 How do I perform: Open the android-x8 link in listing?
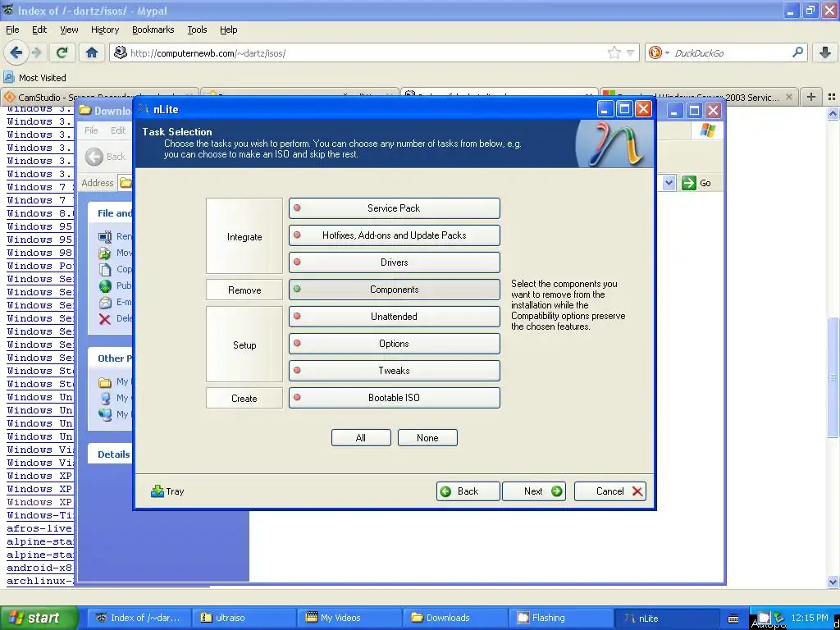(x=39, y=568)
